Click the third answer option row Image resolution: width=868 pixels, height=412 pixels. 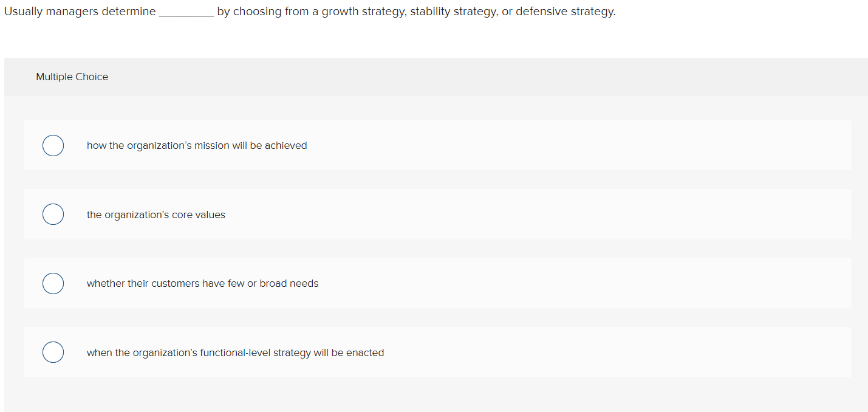point(425,283)
